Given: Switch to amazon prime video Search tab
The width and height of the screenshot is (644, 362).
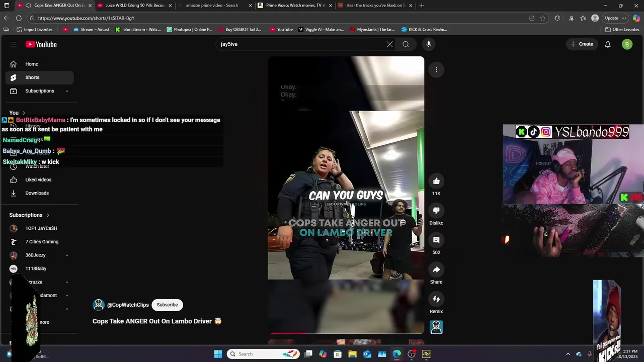Looking at the screenshot, I should coord(215,6).
